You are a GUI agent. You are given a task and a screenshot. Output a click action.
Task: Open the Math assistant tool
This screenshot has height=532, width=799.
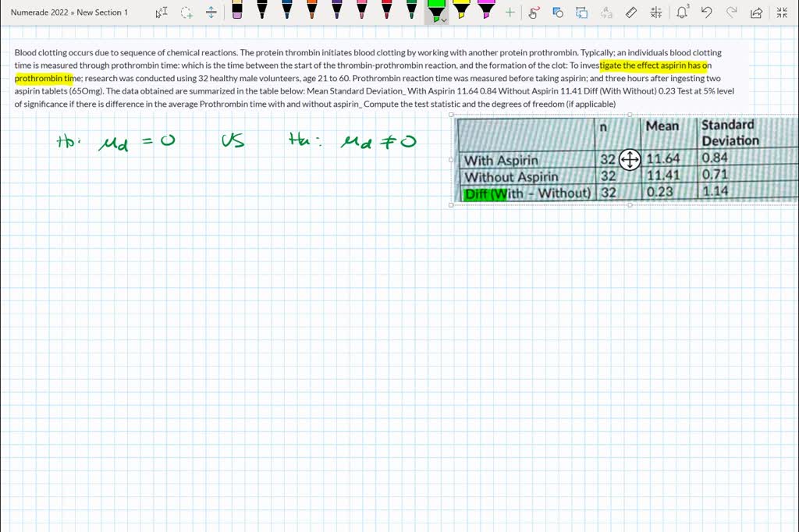[655, 12]
